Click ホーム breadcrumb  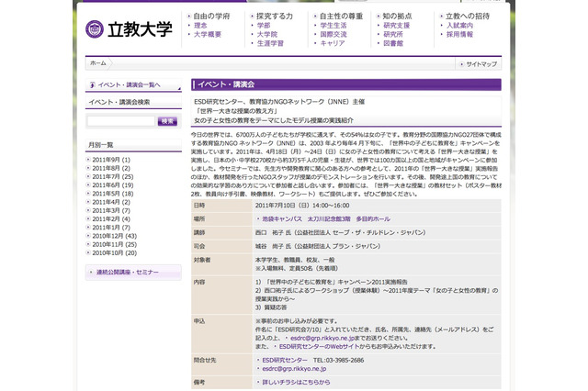(x=98, y=63)
